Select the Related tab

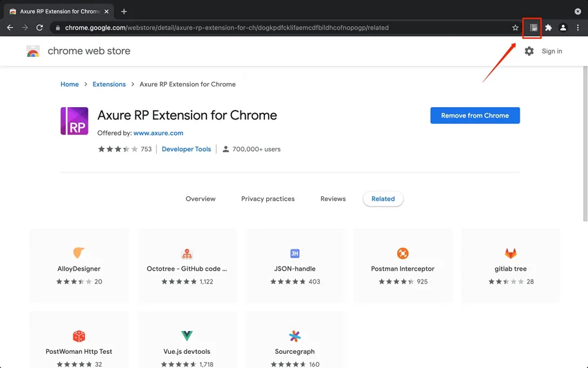pyautogui.click(x=383, y=199)
